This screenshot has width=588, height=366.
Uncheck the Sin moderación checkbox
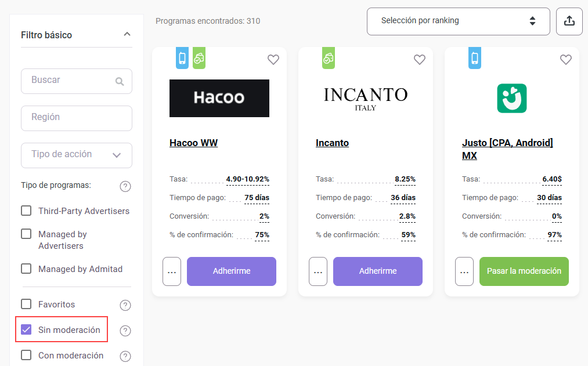[26, 329]
